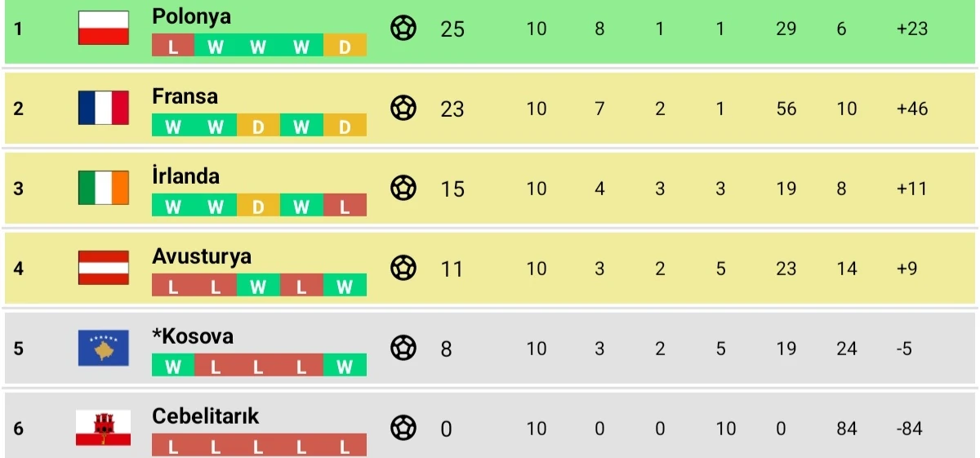Viewport: 980px width, 458px height.
Task: Click the France flag icon
Action: tap(104, 108)
